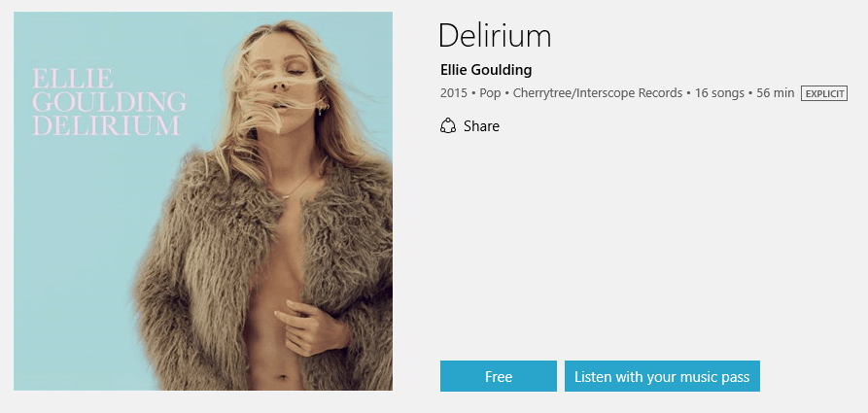Open the Ellie Goulding artist link
Screen dimensions: 868x413
pyautogui.click(x=486, y=70)
